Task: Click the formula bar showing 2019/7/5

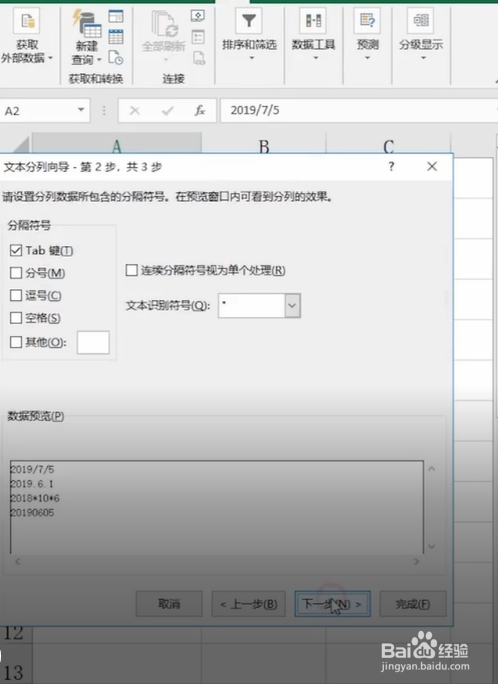Action: 358,110
